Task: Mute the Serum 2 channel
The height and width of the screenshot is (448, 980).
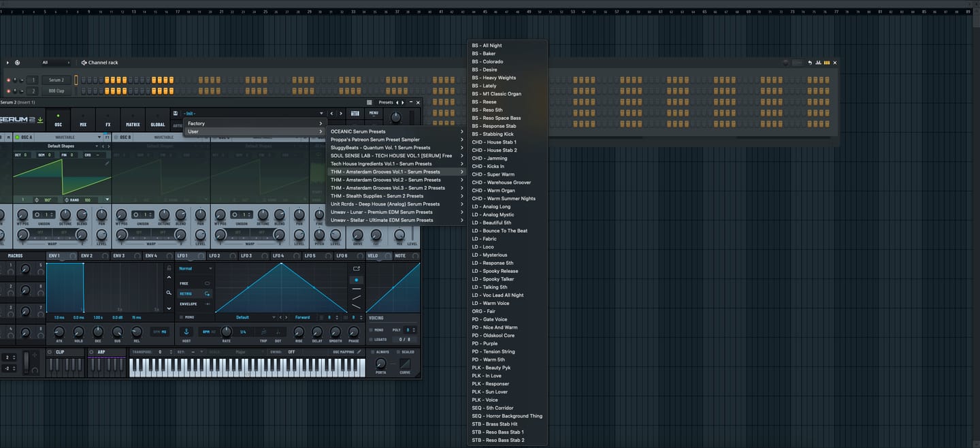Action: pos(9,80)
